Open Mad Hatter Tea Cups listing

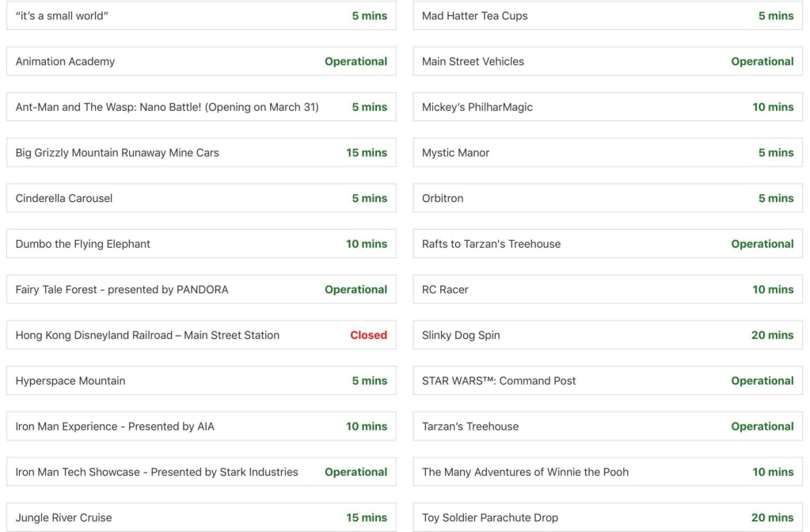[x=607, y=16]
